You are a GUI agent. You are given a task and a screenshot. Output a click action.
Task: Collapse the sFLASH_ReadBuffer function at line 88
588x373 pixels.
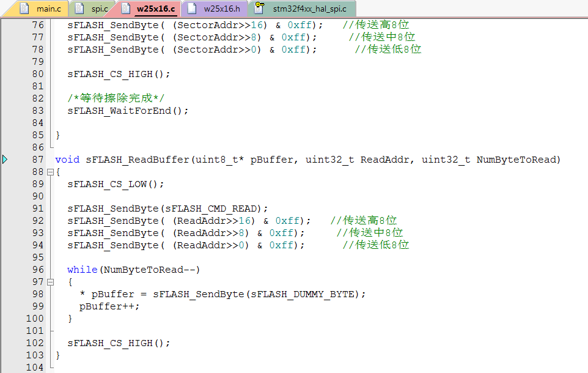(50, 172)
